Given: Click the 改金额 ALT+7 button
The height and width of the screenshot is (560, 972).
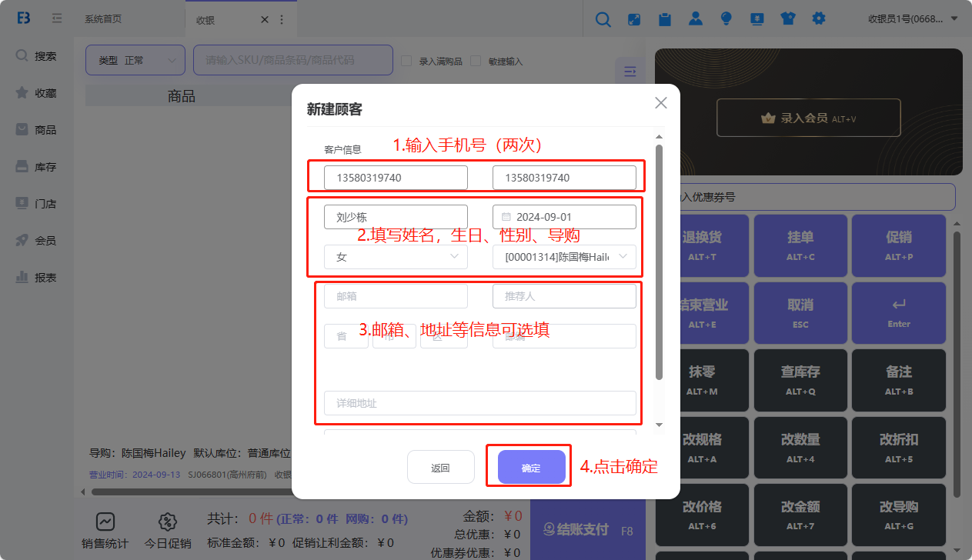Looking at the screenshot, I should [800, 515].
